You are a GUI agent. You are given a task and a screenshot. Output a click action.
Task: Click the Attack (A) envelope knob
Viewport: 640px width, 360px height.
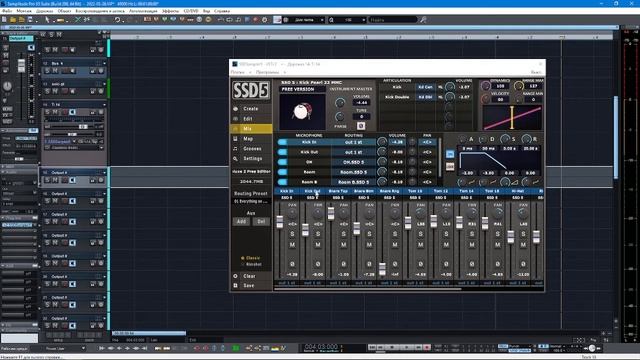click(x=462, y=139)
